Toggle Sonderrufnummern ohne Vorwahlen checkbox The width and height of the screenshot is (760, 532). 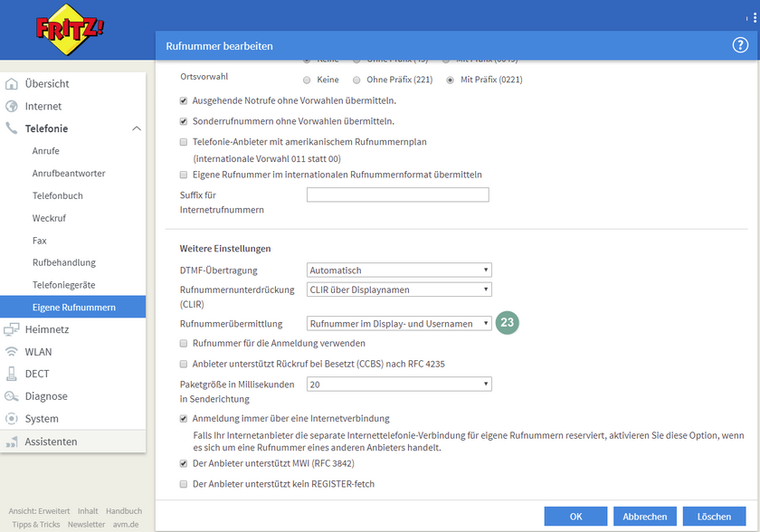184,121
